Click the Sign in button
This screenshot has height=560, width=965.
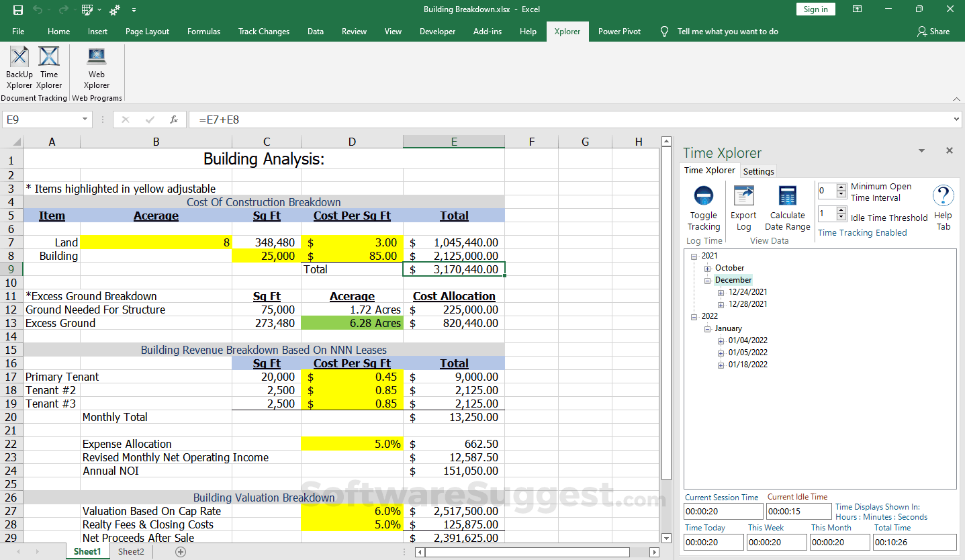point(815,9)
